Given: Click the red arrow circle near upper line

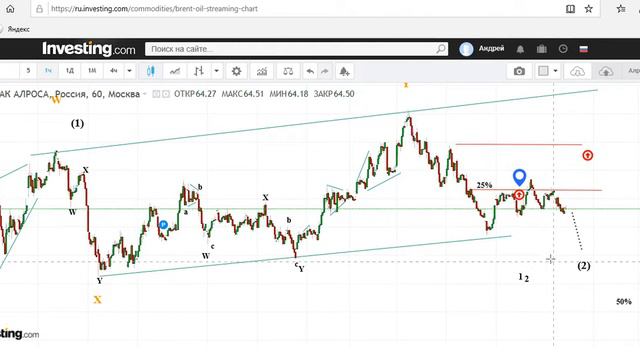Looking at the screenshot, I should pos(587,155).
